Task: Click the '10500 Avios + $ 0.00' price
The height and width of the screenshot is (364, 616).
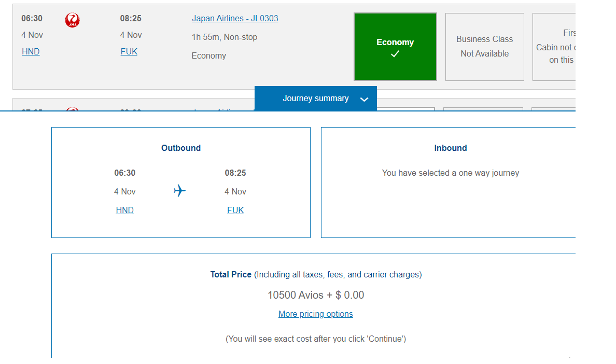Action: coord(316,295)
